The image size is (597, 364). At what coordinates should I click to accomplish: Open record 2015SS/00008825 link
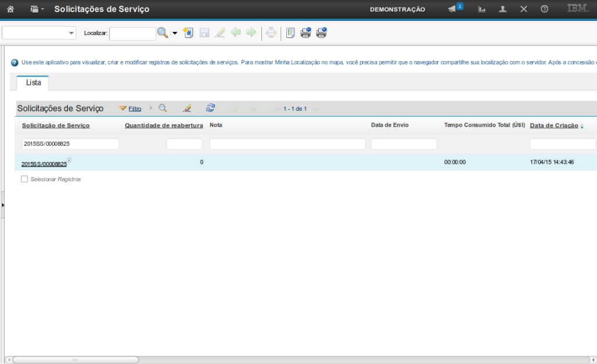44,164
